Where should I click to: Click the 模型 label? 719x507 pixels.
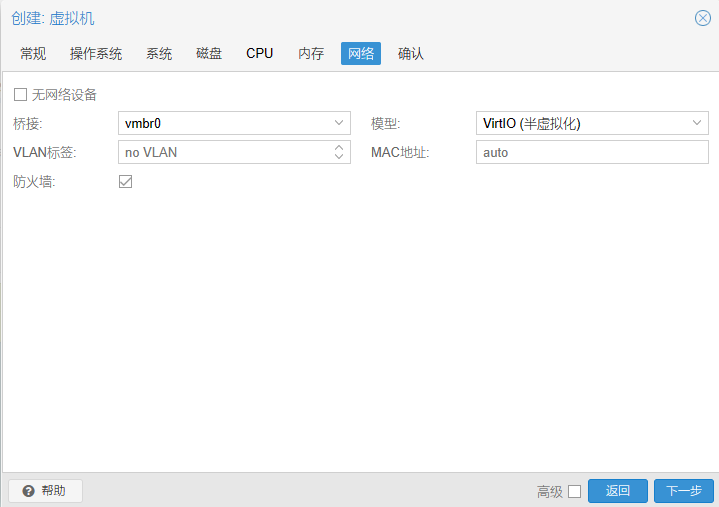point(386,123)
